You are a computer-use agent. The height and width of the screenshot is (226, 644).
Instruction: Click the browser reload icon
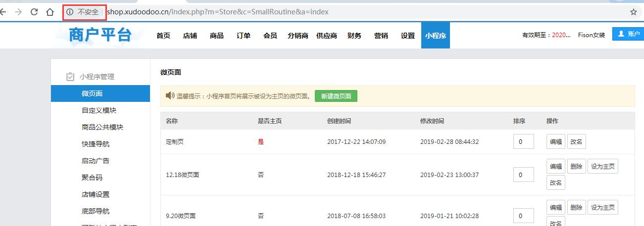point(34,12)
